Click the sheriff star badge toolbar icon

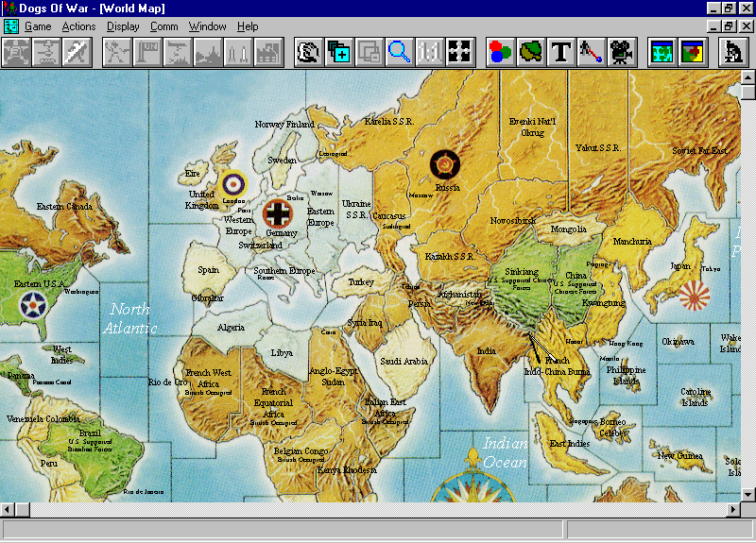coord(16,52)
